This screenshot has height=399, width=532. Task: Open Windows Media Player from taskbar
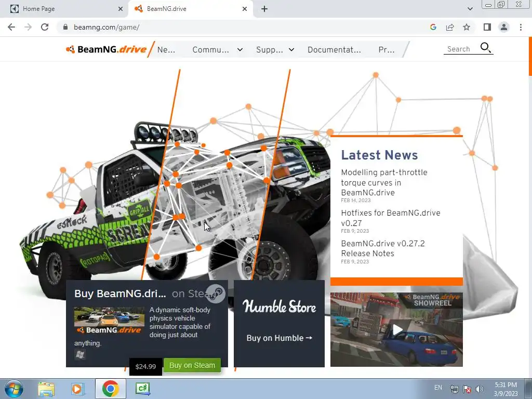[77, 389]
